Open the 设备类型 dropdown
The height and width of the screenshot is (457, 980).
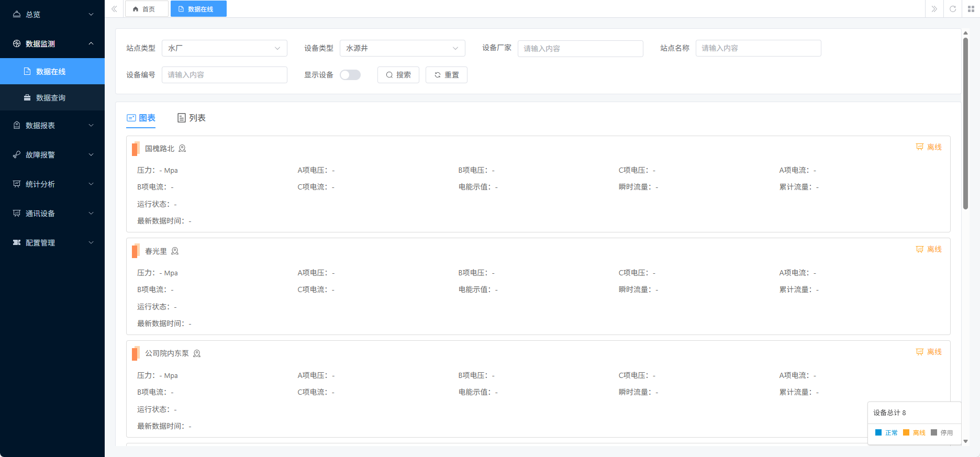point(402,48)
